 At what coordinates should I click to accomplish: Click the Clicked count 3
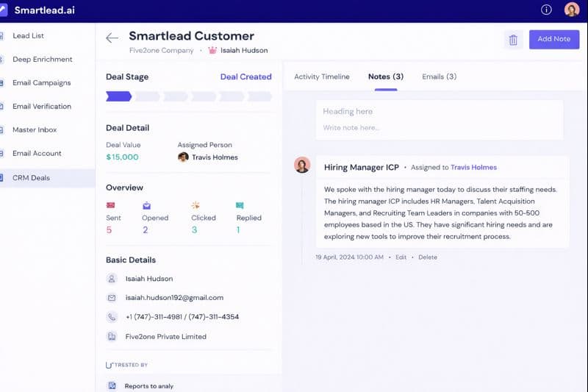pos(194,230)
